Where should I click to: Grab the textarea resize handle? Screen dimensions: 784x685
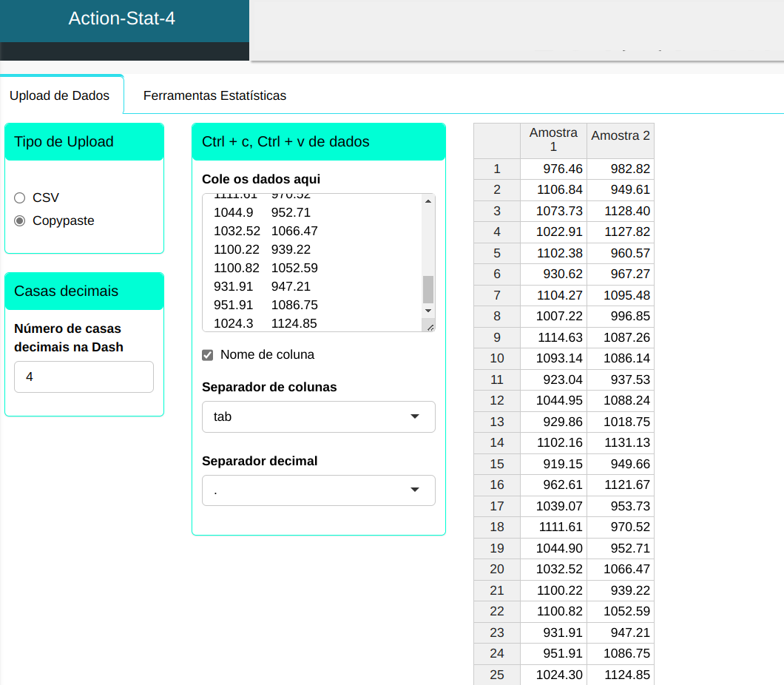click(430, 325)
